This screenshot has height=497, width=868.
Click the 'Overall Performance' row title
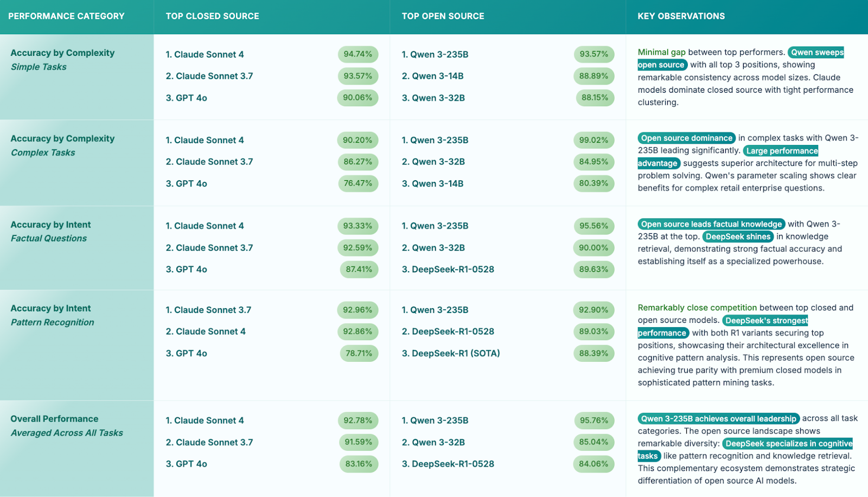(54, 419)
